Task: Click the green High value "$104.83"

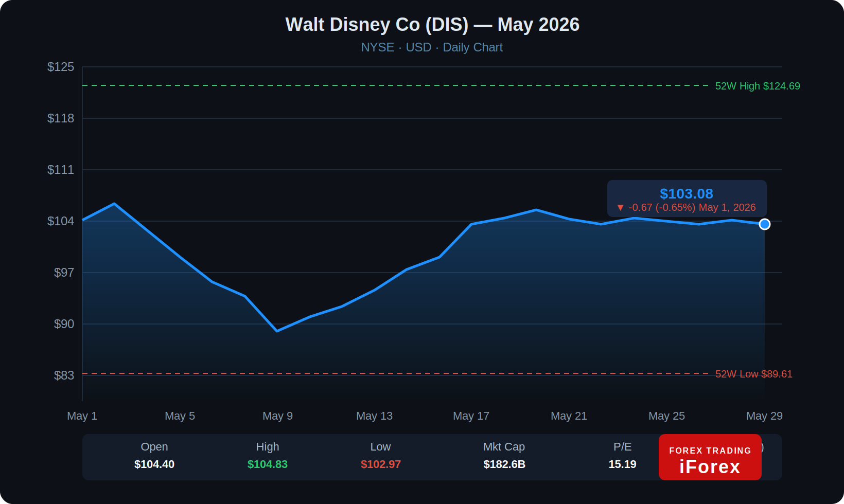Action: [268, 464]
